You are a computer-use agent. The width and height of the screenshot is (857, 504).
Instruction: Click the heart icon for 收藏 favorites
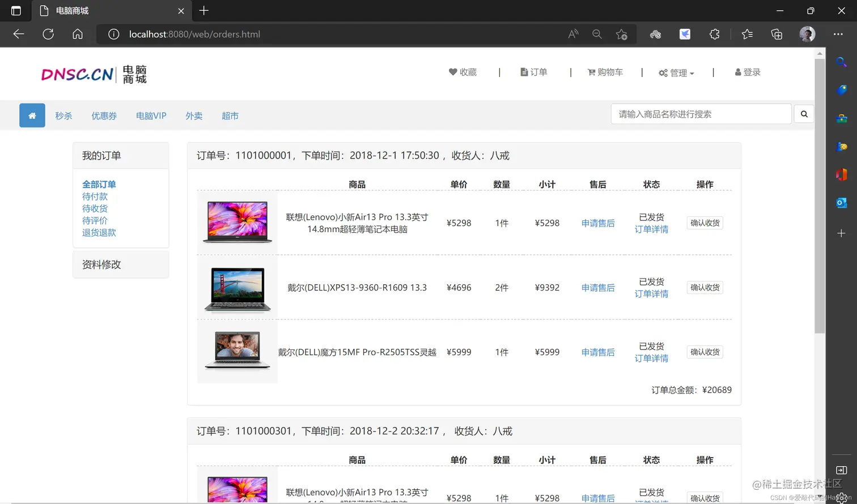point(452,72)
